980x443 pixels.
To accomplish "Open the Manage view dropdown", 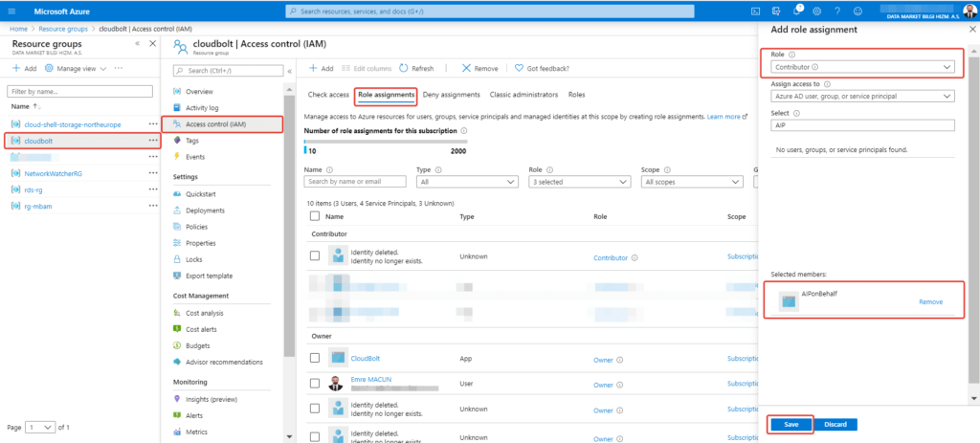I will (75, 68).
